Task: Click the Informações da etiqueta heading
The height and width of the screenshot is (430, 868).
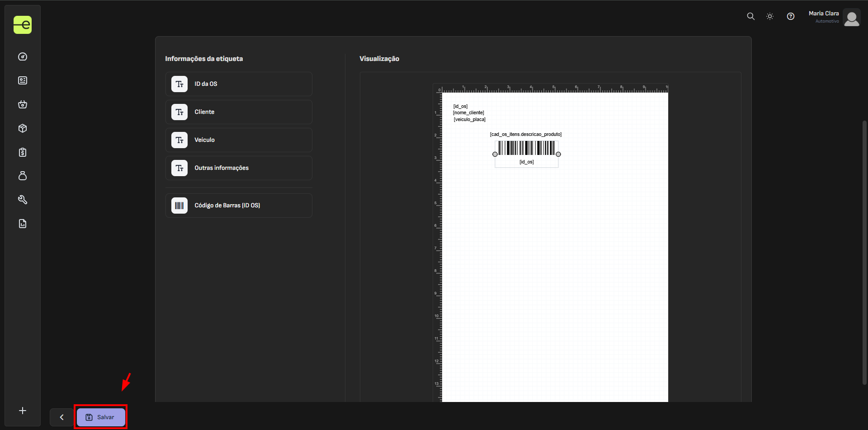Action: (x=204, y=59)
